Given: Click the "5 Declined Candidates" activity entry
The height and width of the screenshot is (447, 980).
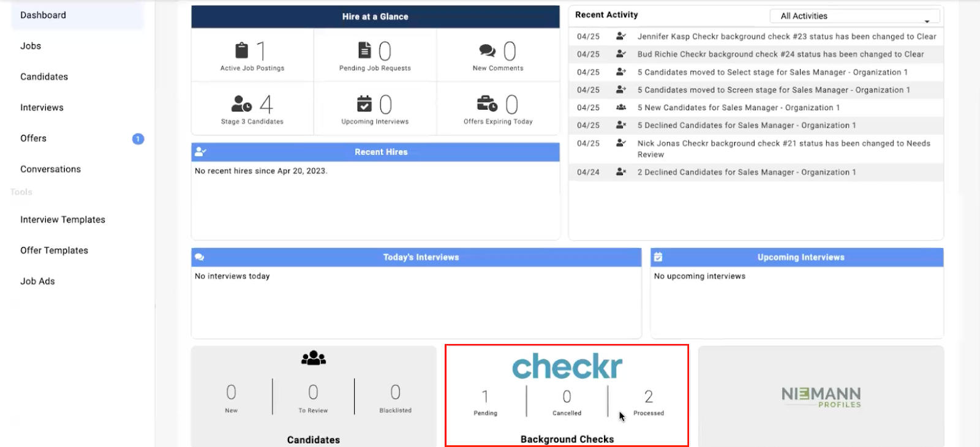Looking at the screenshot, I should click(756, 125).
